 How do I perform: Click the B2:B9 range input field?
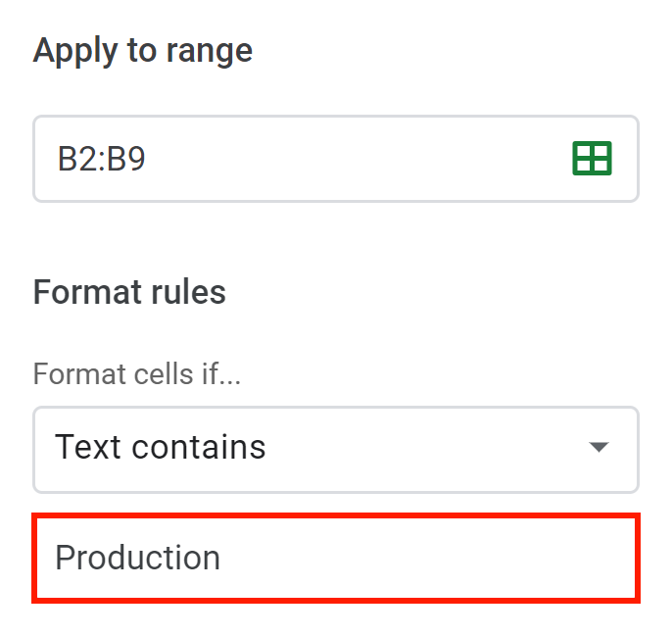336,159
